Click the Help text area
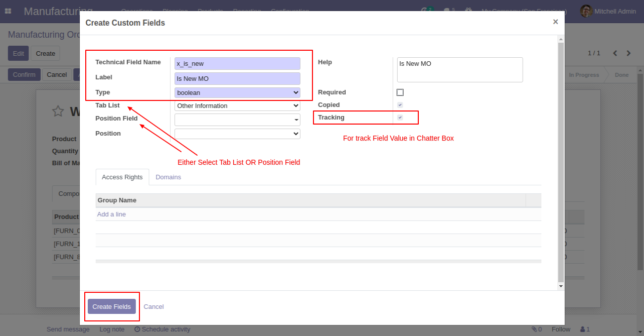The width and height of the screenshot is (644, 336). tap(460, 70)
